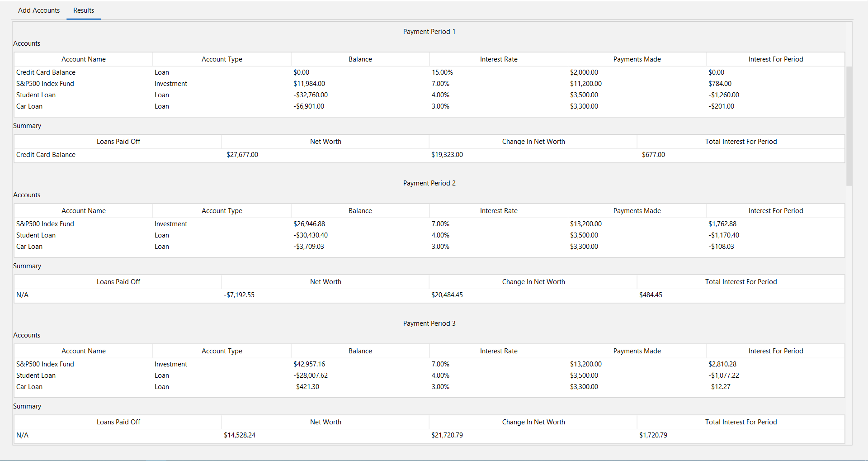Click the $19,323.00 change in net worth
Screen dimensions: 868x461
tap(447, 155)
